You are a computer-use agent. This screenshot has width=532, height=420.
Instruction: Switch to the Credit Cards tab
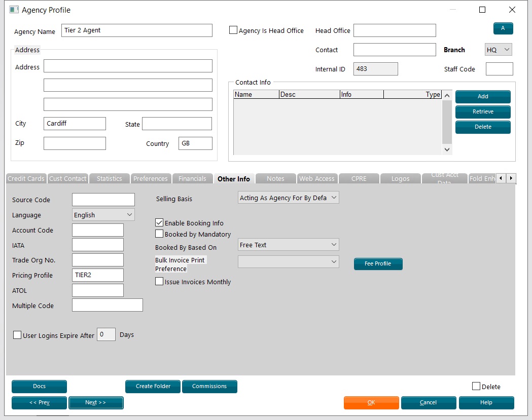[26, 179]
